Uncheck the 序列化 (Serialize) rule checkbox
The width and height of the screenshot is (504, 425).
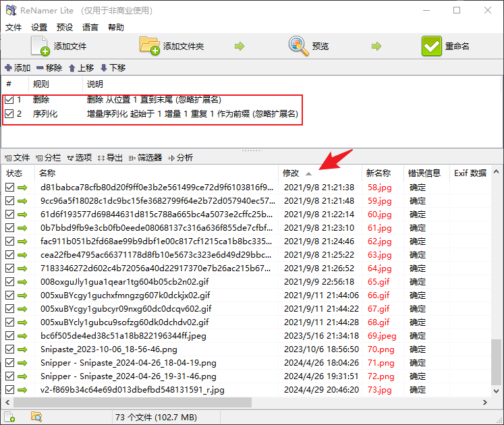pyautogui.click(x=9, y=114)
